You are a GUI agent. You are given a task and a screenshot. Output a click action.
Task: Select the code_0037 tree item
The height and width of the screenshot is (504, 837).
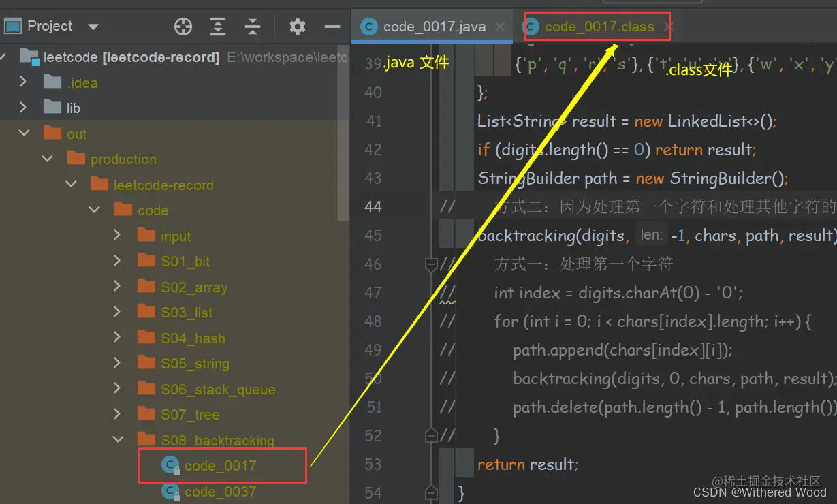point(221,492)
